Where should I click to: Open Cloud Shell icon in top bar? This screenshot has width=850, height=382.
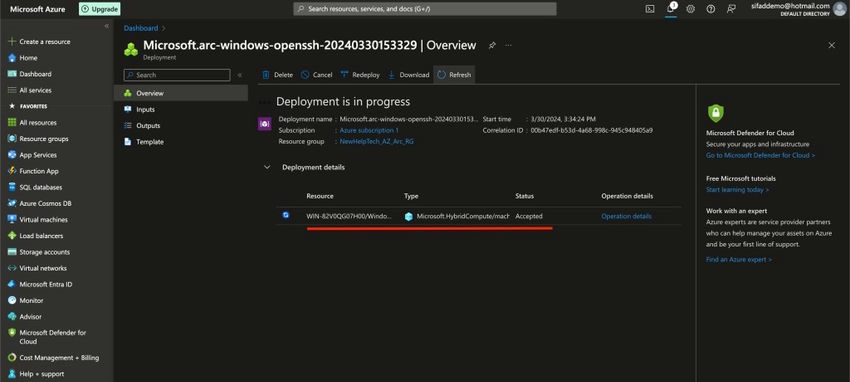click(x=649, y=9)
